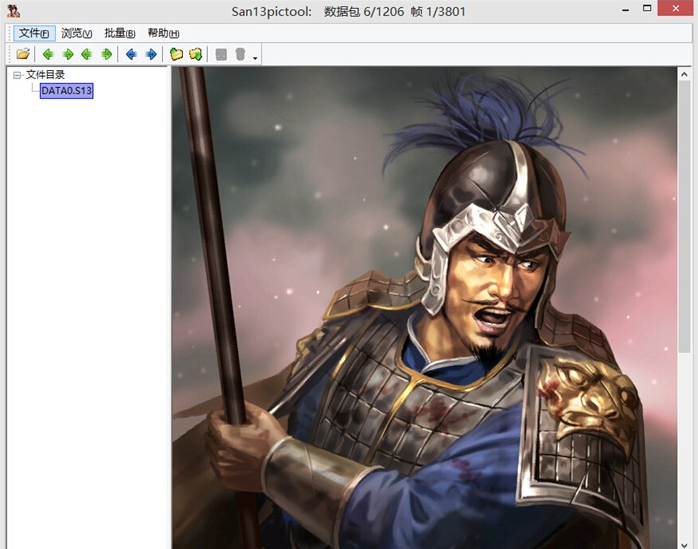
Task: Click the vertical scrollbar thumb
Action: [x=684, y=217]
